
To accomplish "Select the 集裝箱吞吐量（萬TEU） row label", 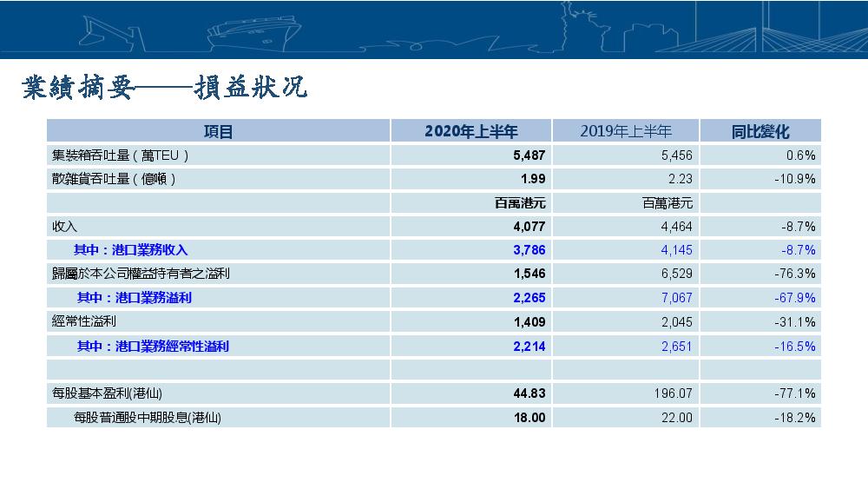I will [x=121, y=155].
